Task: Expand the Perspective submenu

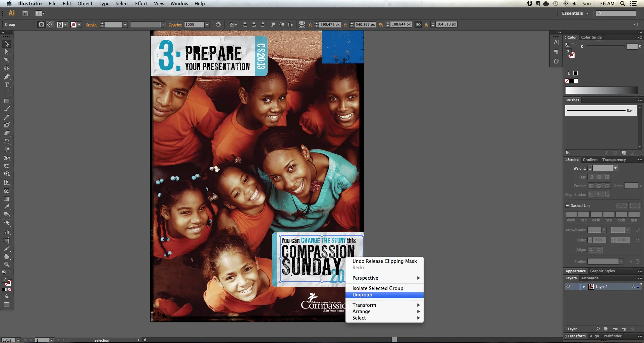Action: (x=384, y=278)
